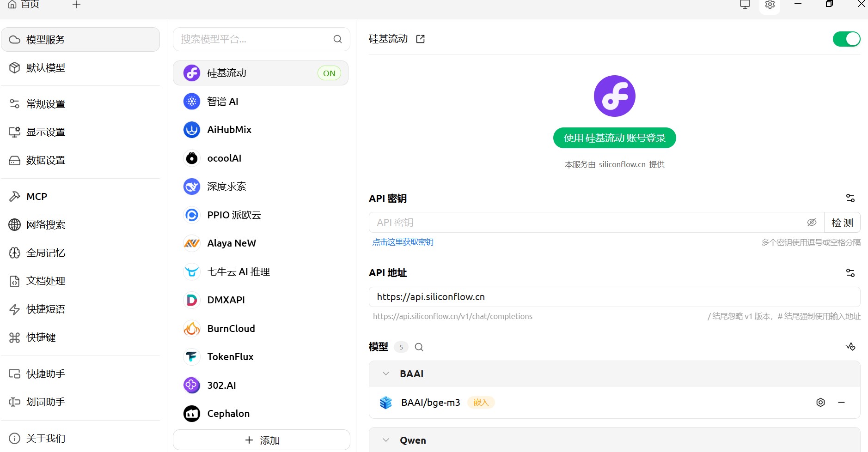This screenshot has width=868, height=452.
Task: Toggle the 硅基流动 provider enable switch
Action: [846, 39]
